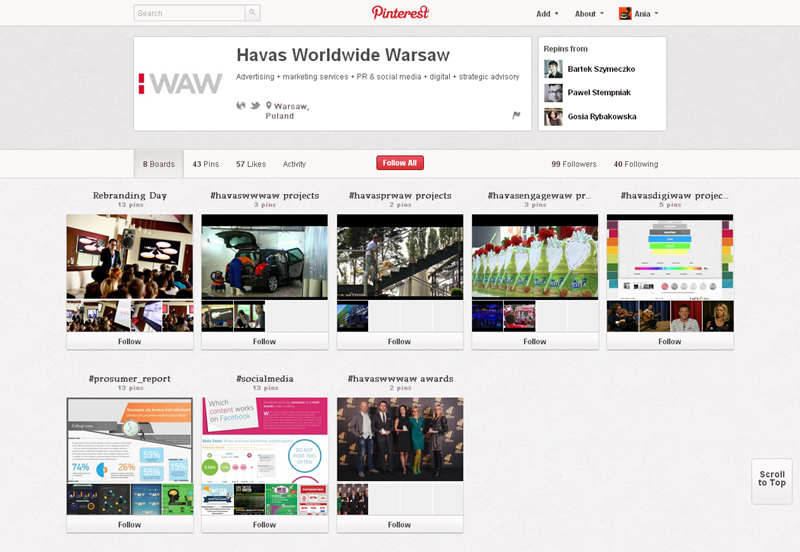
Task: Click the Scroll to Top button
Action: click(x=771, y=479)
